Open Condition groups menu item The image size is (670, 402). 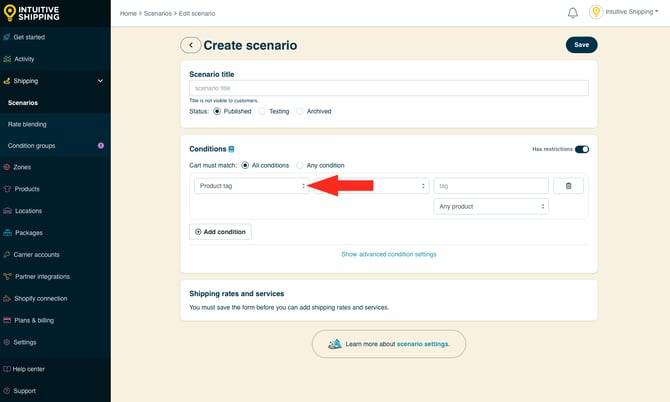31,146
